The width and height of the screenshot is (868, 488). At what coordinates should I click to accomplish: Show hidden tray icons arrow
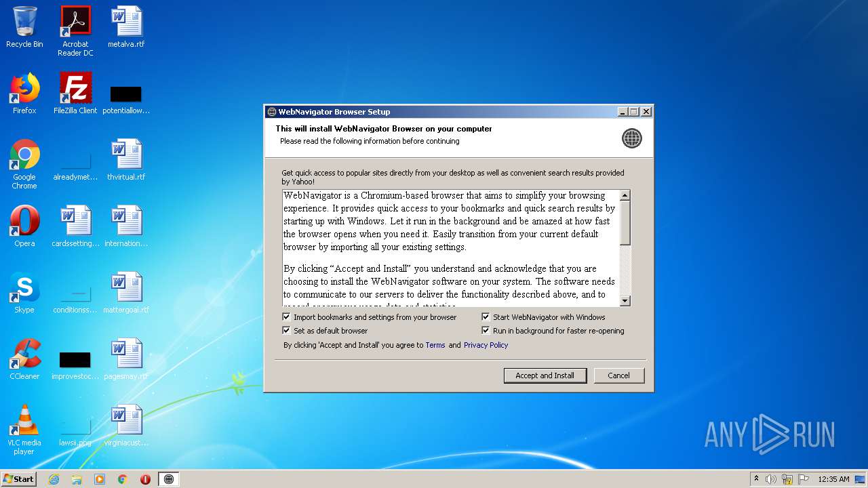[x=756, y=479]
